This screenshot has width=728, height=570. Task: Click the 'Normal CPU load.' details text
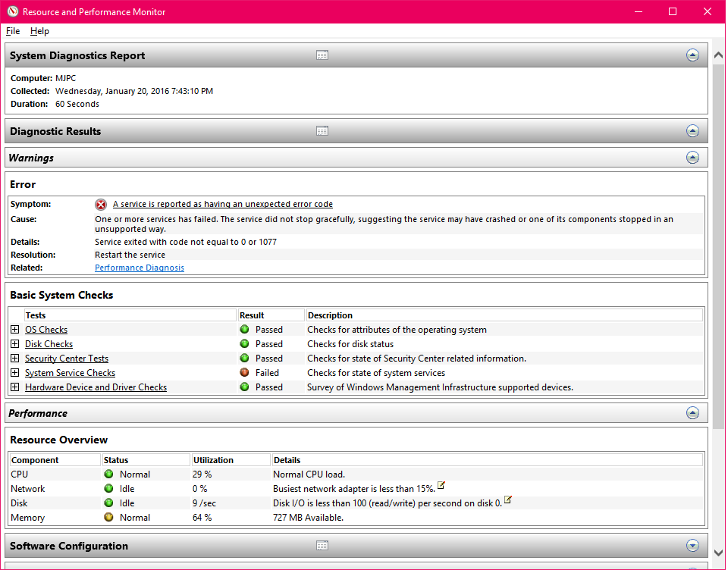(x=309, y=474)
